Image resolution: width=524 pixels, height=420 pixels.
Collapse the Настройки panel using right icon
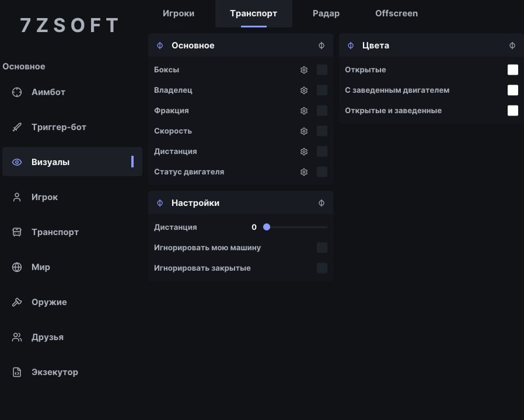point(322,203)
